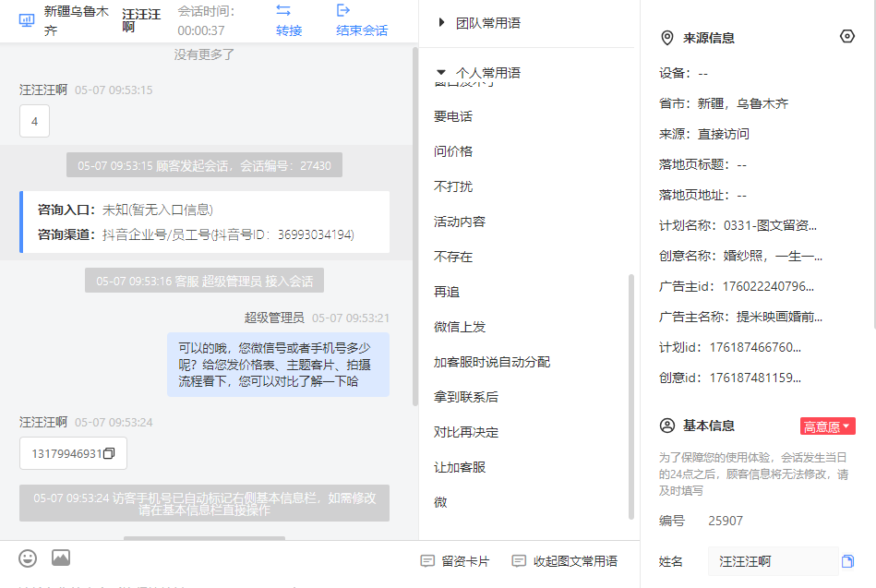Viewport: 876px width, 588px height.
Task: Click the person icon beside 基本信息
Action: (x=667, y=426)
